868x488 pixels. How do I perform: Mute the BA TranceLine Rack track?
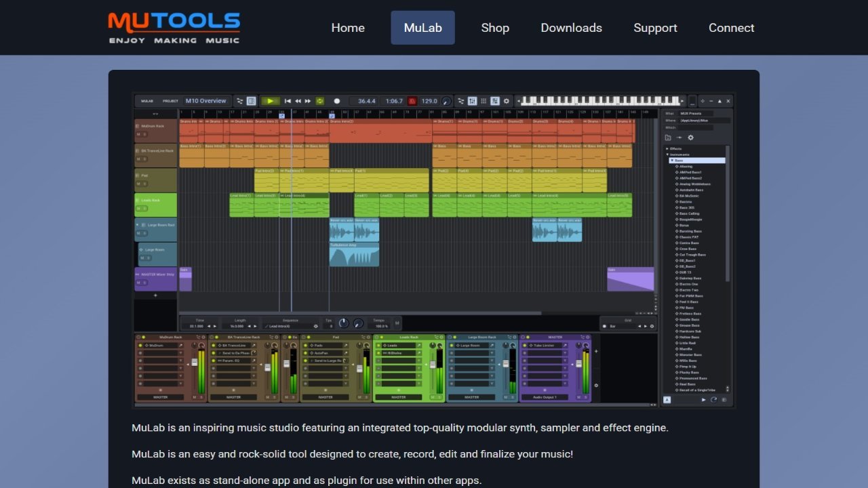(x=138, y=159)
